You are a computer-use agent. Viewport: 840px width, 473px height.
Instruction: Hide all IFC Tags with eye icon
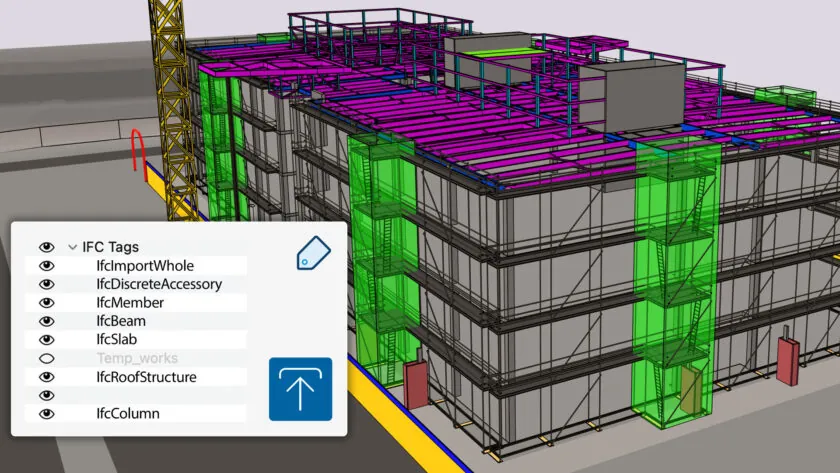[x=45, y=247]
